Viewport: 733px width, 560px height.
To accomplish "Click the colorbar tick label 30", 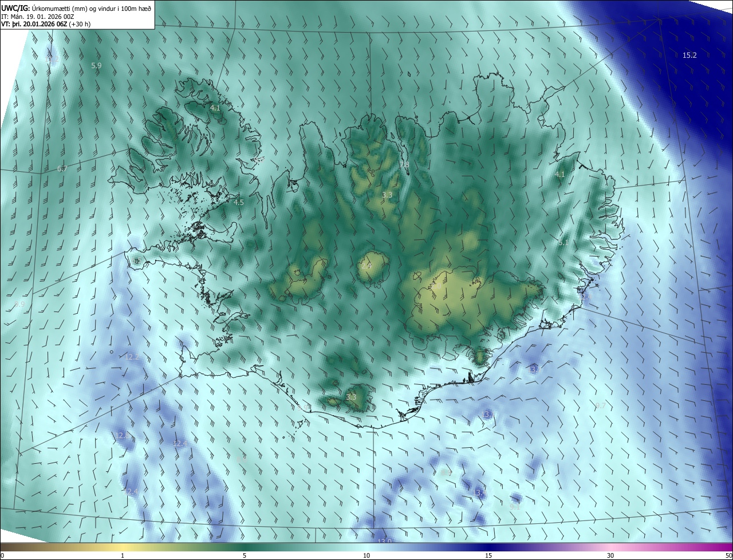I will click(x=610, y=555).
